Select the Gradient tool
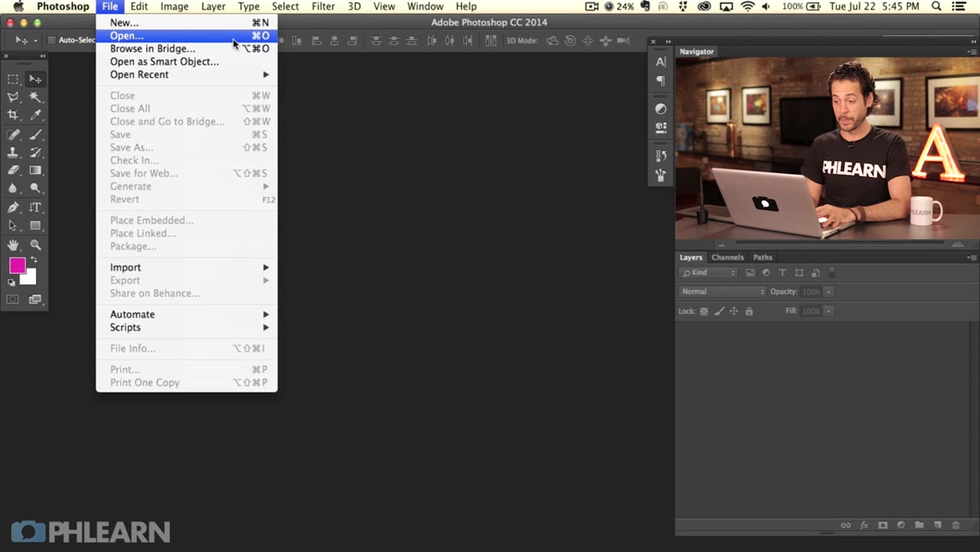The width and height of the screenshot is (980, 552). (x=35, y=171)
